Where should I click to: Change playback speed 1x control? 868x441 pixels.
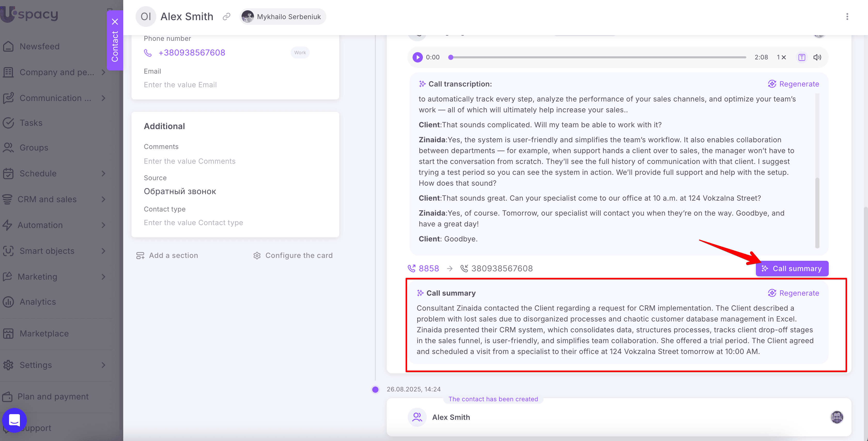point(781,57)
